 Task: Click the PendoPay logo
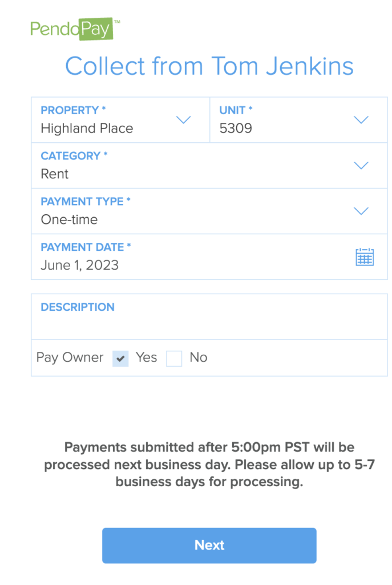[x=75, y=29]
